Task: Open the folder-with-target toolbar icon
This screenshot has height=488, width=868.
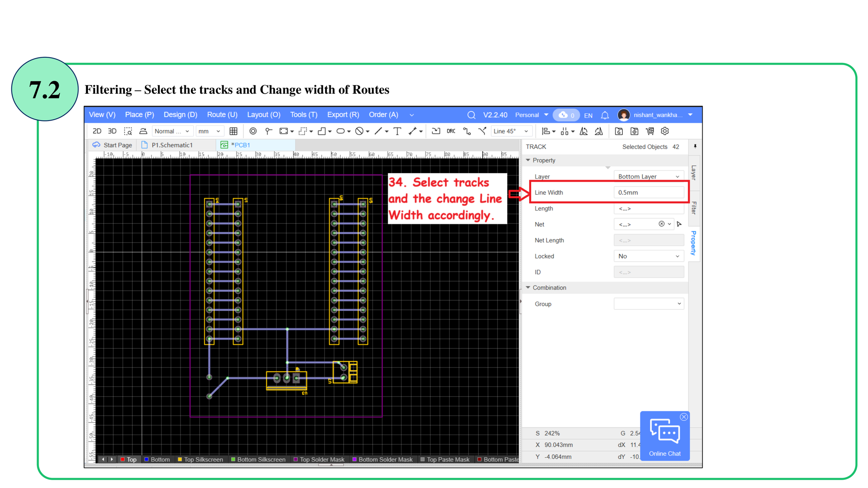Action: (x=635, y=131)
